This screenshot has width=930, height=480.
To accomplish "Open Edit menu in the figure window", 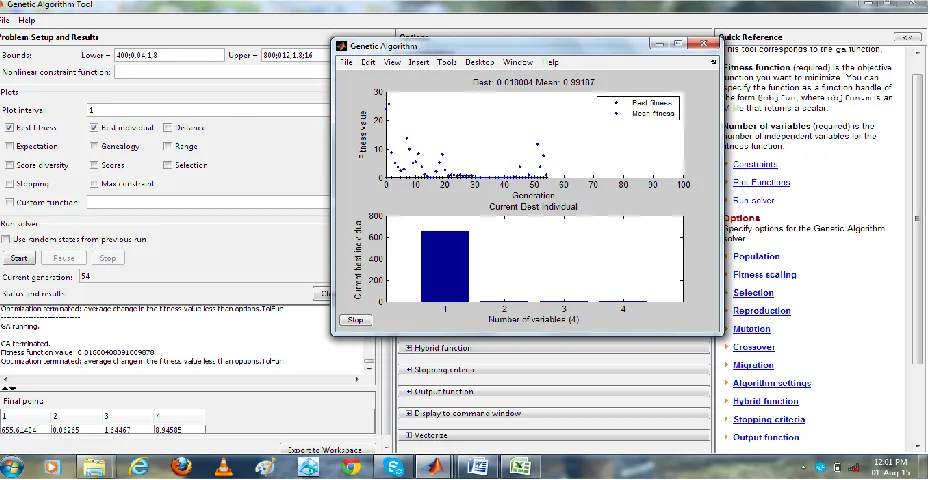I will point(368,62).
